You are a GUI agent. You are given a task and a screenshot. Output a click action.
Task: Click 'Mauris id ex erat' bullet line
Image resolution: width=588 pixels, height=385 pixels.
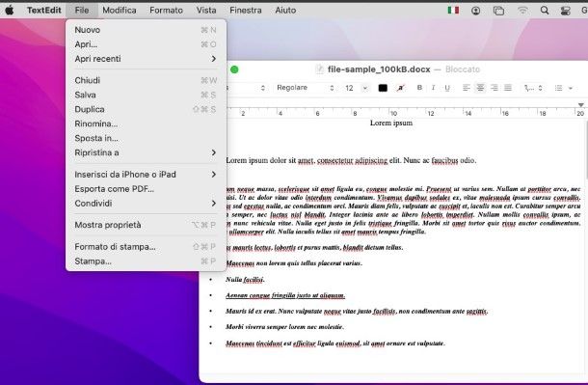point(357,311)
